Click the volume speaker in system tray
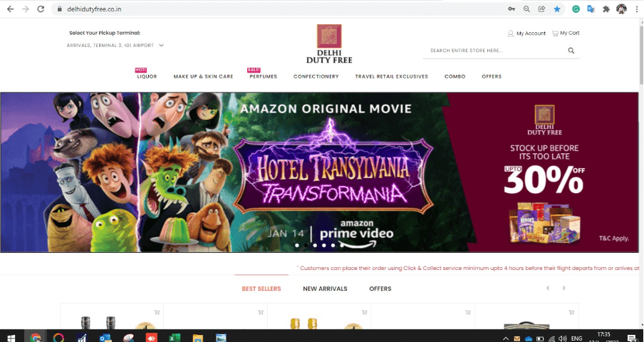Image resolution: width=644 pixels, height=342 pixels. (x=562, y=338)
